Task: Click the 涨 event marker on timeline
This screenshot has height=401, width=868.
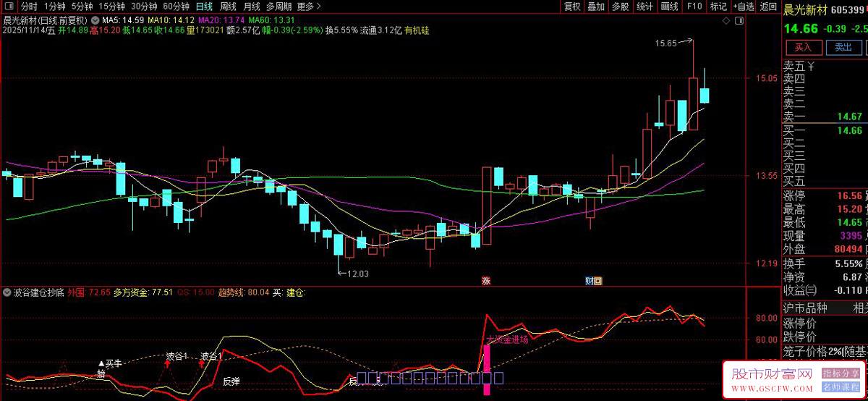Action: (x=486, y=281)
